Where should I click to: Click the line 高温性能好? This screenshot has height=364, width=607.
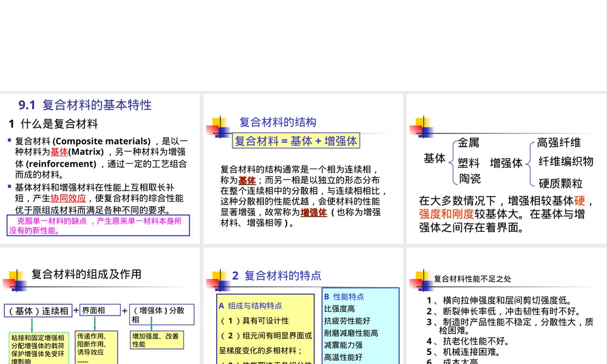344,357
